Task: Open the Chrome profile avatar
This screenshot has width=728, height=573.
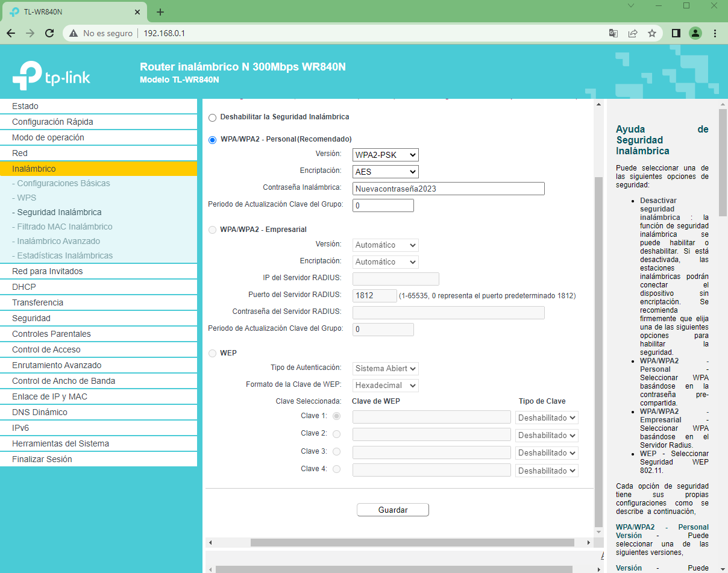Action: pyautogui.click(x=695, y=33)
